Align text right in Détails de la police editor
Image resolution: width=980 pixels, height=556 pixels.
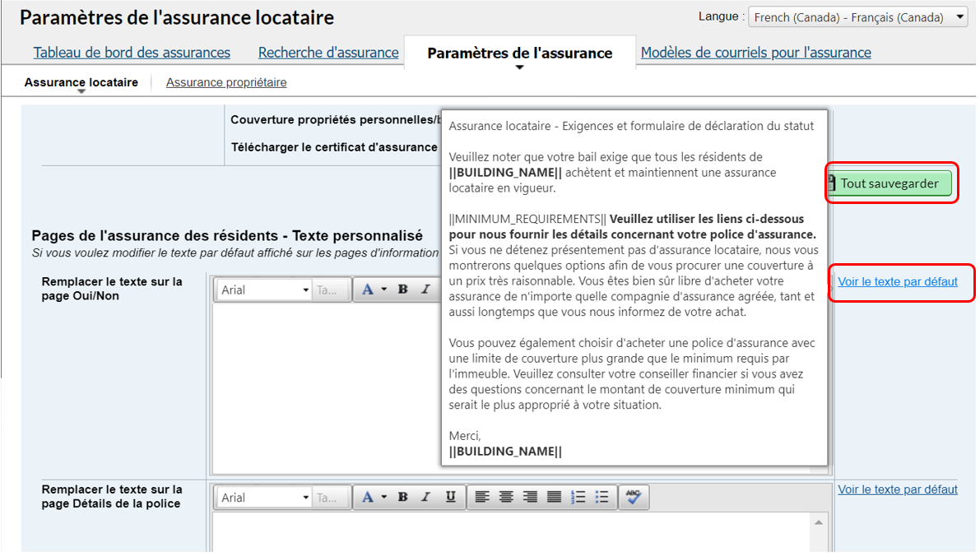point(530,498)
